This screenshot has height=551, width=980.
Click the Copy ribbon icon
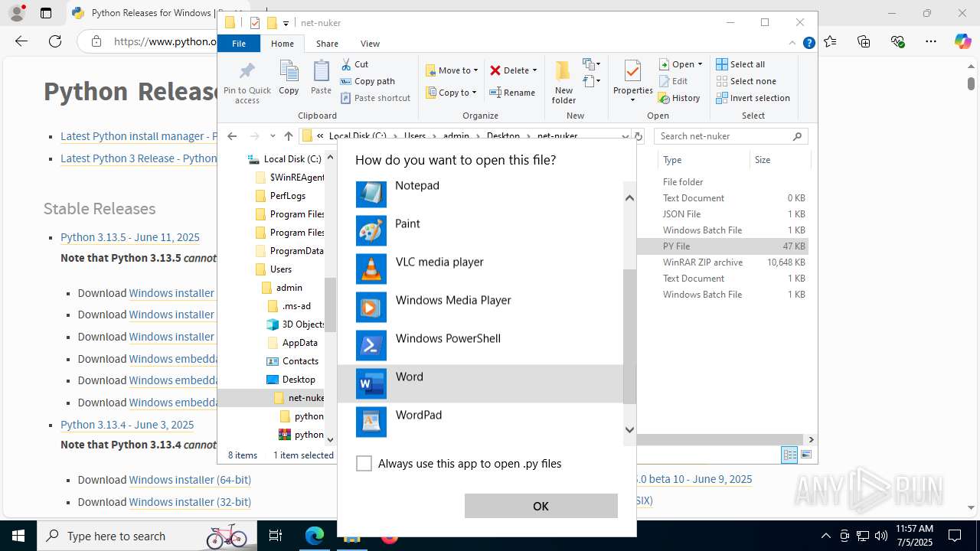pos(289,77)
